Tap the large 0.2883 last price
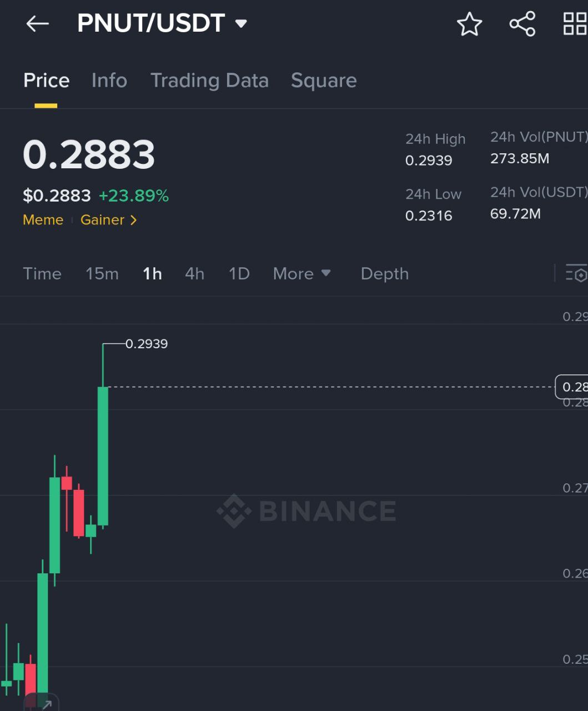Viewport: 588px width, 711px height. (x=89, y=154)
